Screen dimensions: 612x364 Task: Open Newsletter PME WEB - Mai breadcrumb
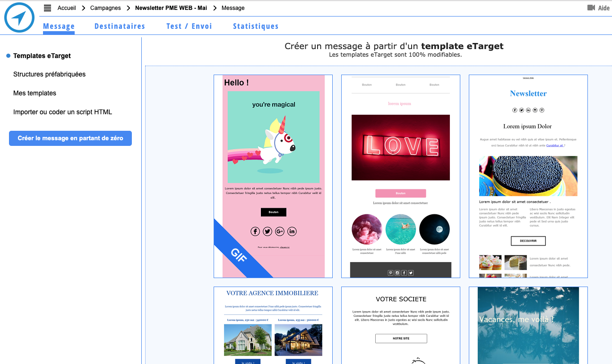(x=171, y=8)
